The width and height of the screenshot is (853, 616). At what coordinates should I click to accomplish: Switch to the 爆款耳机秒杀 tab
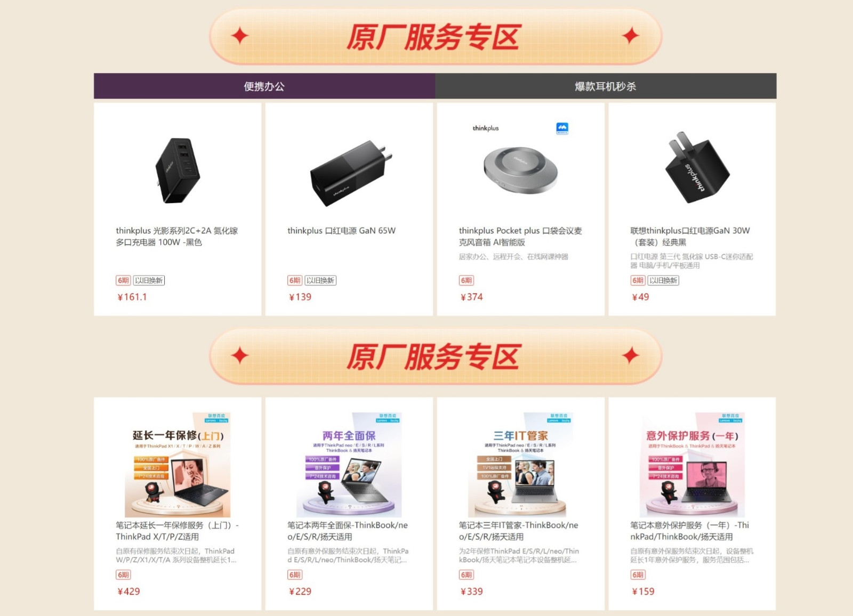(x=606, y=86)
